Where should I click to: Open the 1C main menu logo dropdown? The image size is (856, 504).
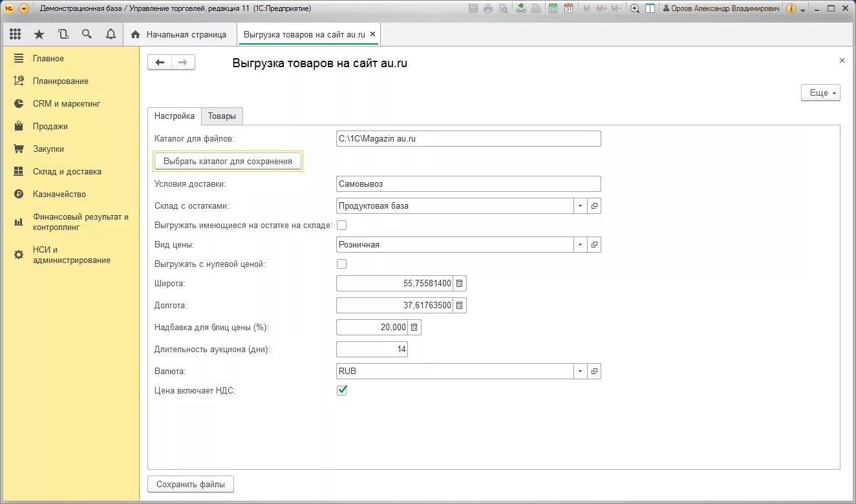click(24, 8)
